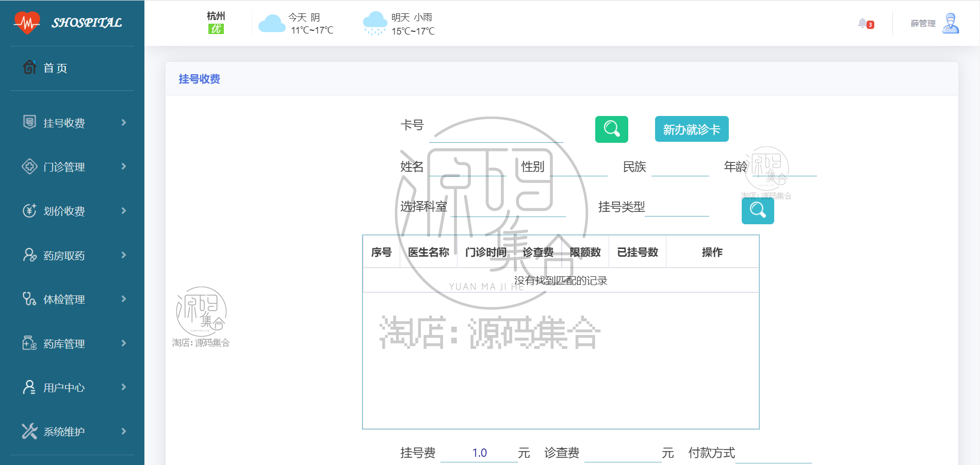Click the 序号 column header
Viewport: 980px width, 465px height.
click(x=382, y=252)
